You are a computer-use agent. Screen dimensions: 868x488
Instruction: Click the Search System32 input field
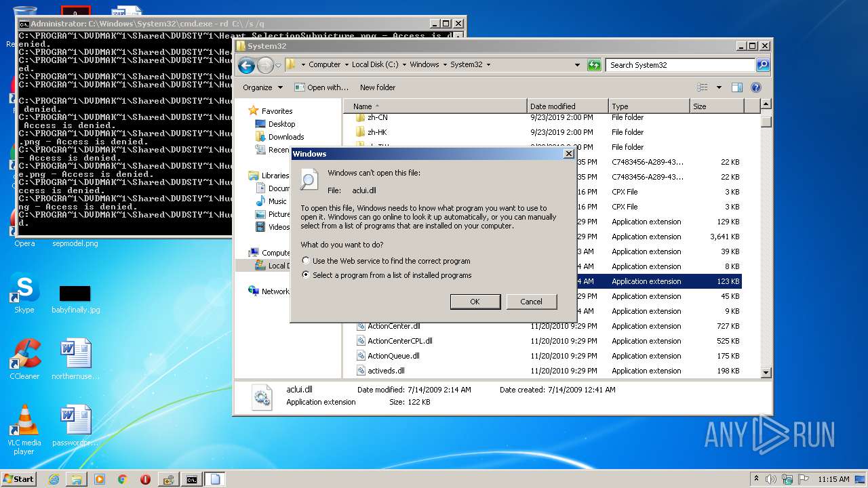680,65
